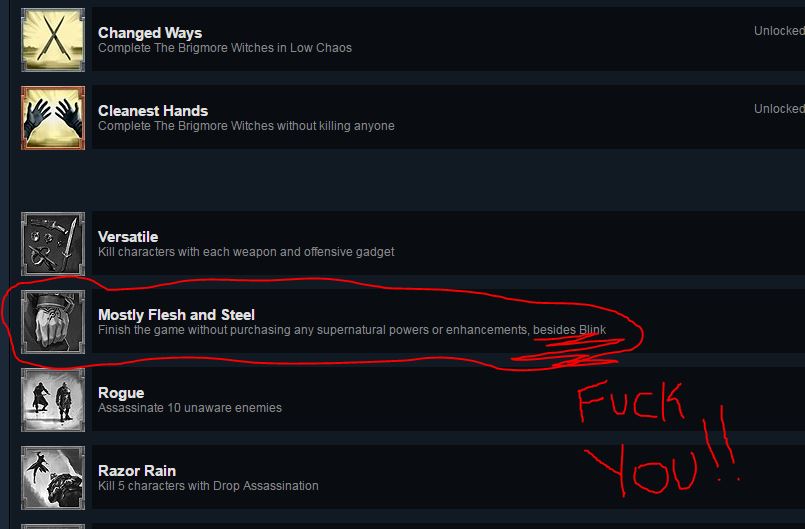Open the Rogue achievement icon
Screen dimensions: 805x529
click(53, 400)
